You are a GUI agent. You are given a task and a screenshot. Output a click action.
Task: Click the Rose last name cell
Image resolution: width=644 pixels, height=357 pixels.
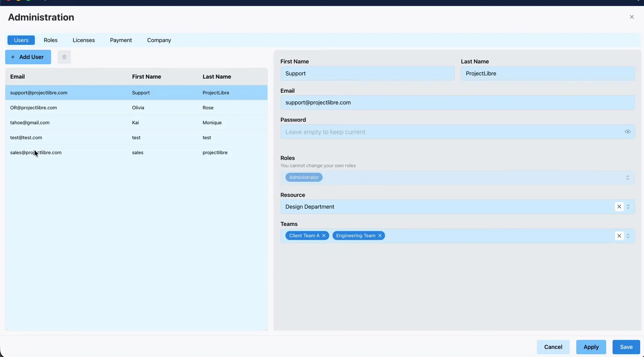tap(208, 108)
